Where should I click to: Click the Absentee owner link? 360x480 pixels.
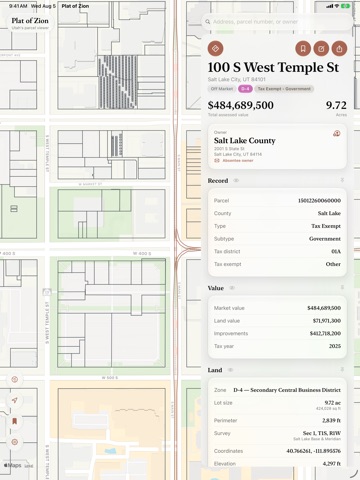coord(238,161)
